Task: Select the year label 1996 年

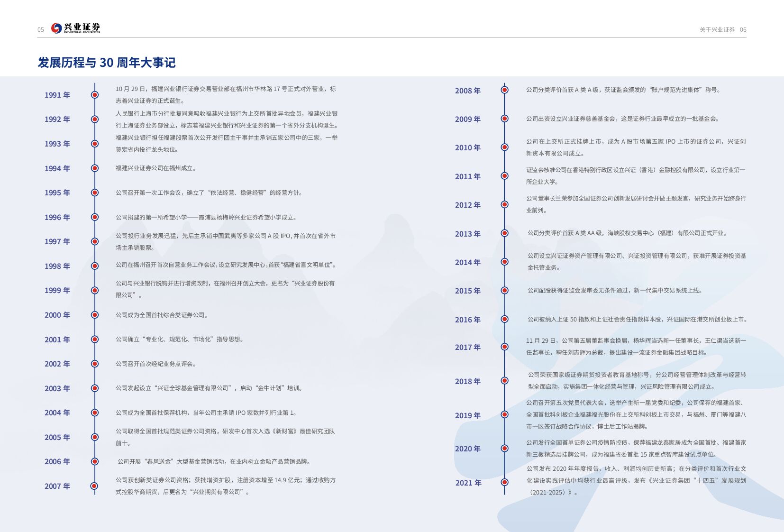Action: click(57, 217)
